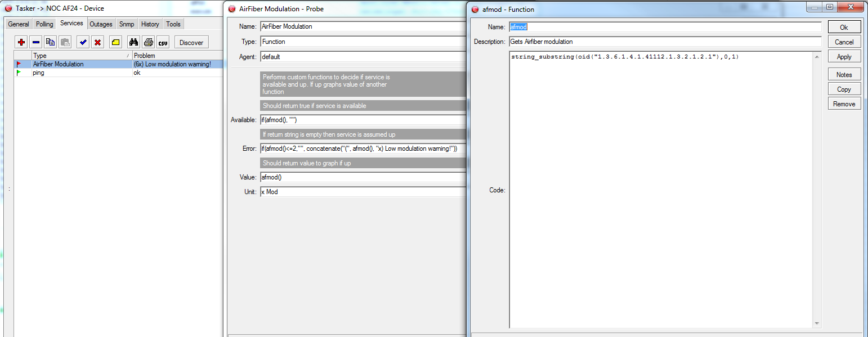Click the afmod Function window title icon
The image size is (868, 337).
coord(475,9)
